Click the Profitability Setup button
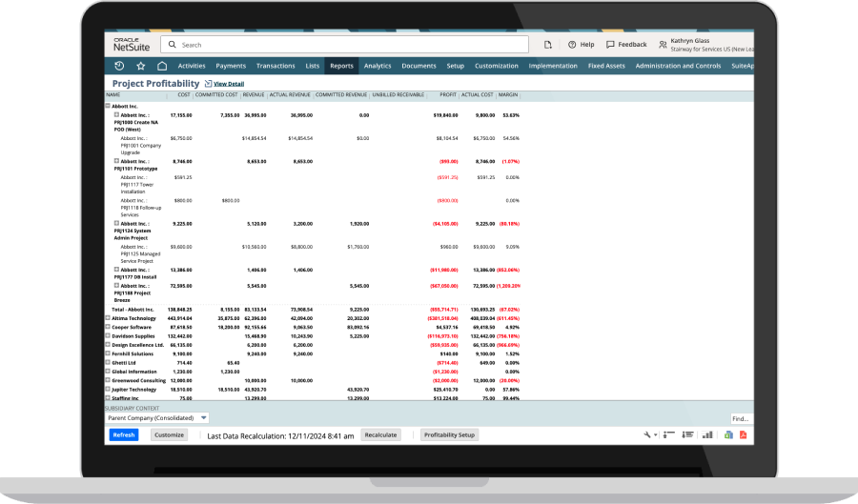Image resolution: width=858 pixels, height=504 pixels. coord(449,434)
